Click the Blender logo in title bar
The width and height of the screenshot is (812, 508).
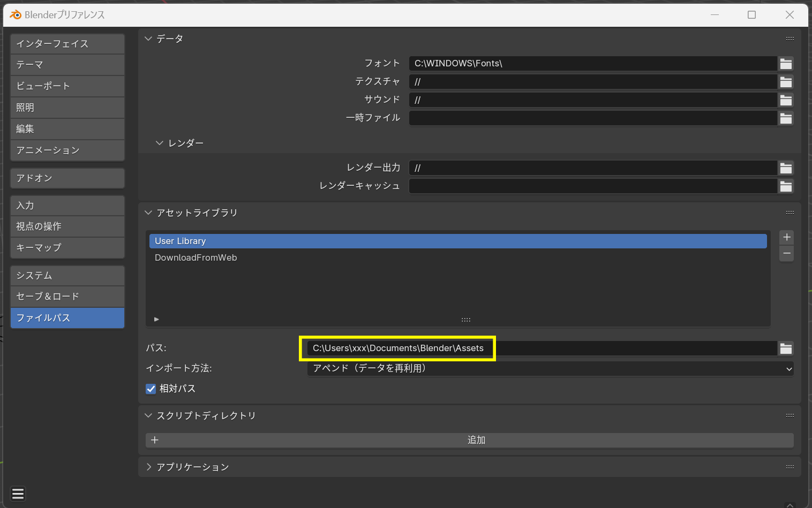coord(16,14)
